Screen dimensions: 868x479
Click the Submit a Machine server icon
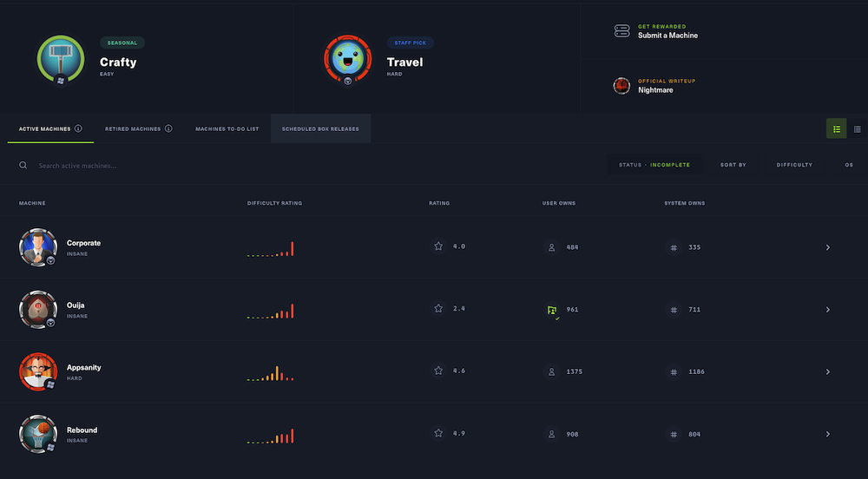coord(621,31)
